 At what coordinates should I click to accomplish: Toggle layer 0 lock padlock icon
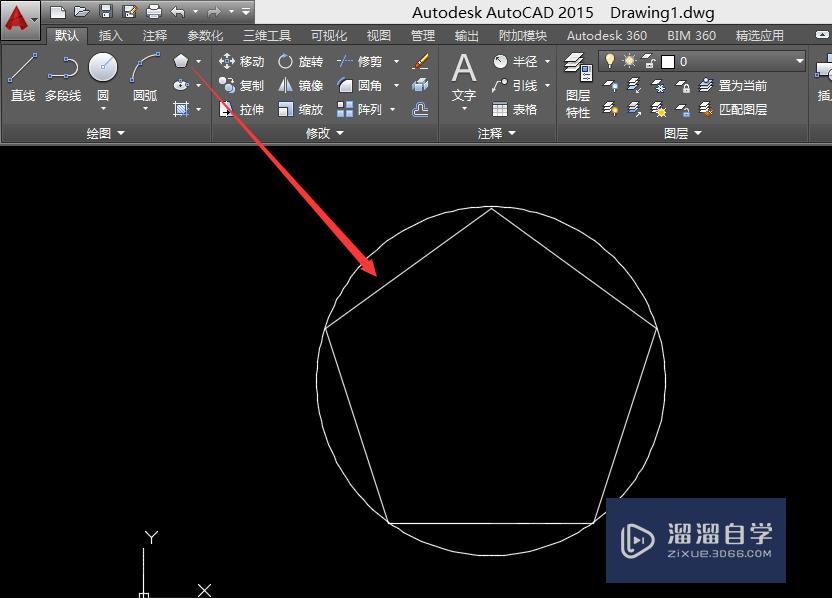tap(649, 62)
